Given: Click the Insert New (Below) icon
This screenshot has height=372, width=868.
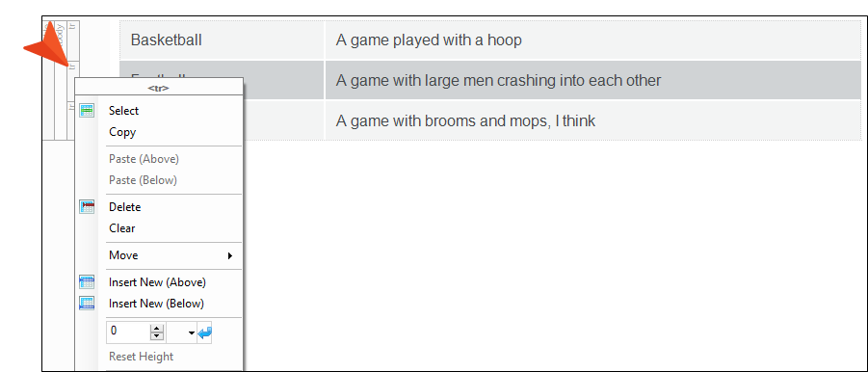Looking at the screenshot, I should point(87,304).
